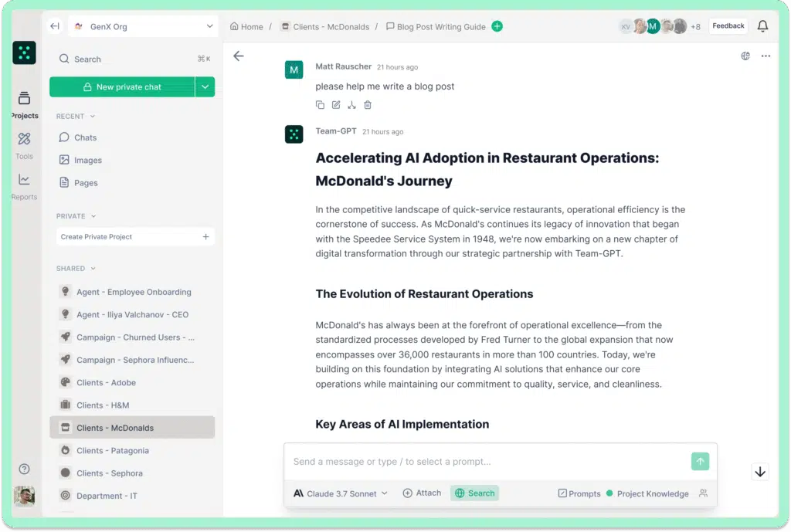This screenshot has height=532, width=791.
Task: Click the Team-GPT response avatar icon
Action: [x=294, y=134]
